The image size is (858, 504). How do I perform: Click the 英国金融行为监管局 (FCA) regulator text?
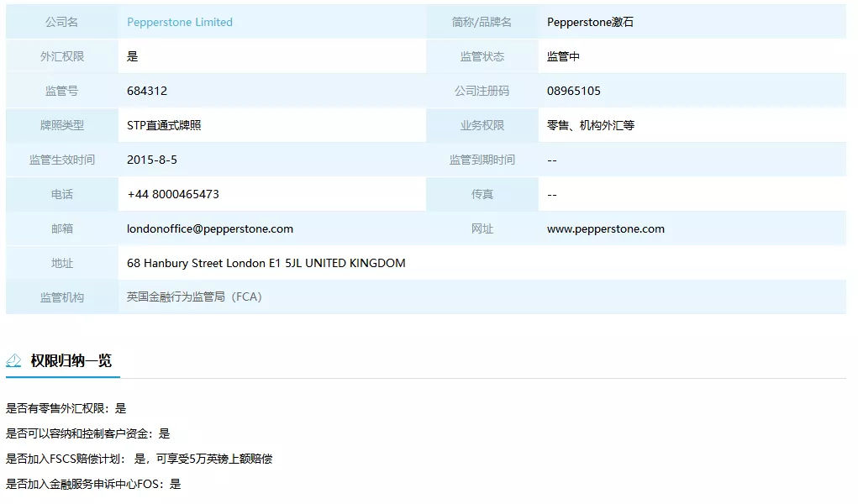pos(194,297)
